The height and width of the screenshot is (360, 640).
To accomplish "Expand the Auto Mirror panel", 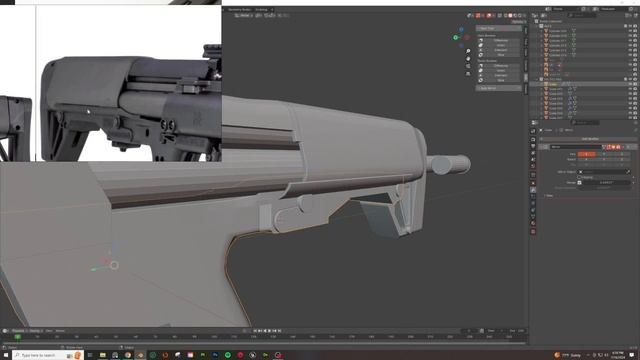I will click(499, 88).
